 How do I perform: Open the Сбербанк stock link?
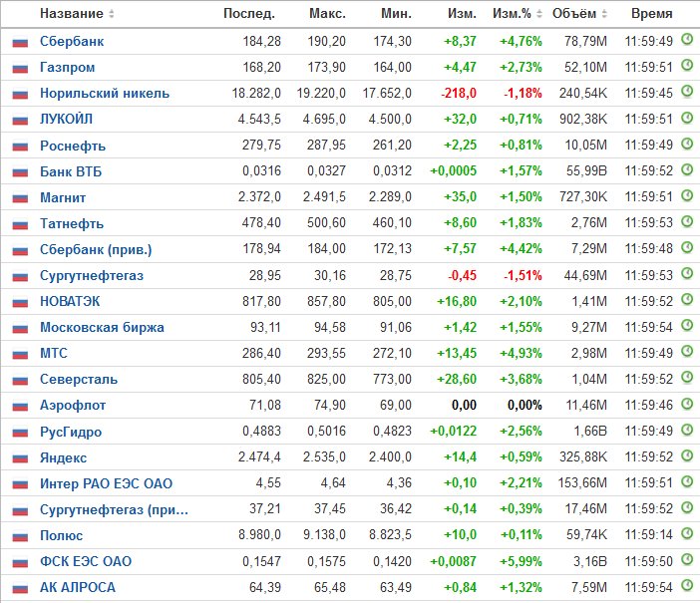pos(72,42)
